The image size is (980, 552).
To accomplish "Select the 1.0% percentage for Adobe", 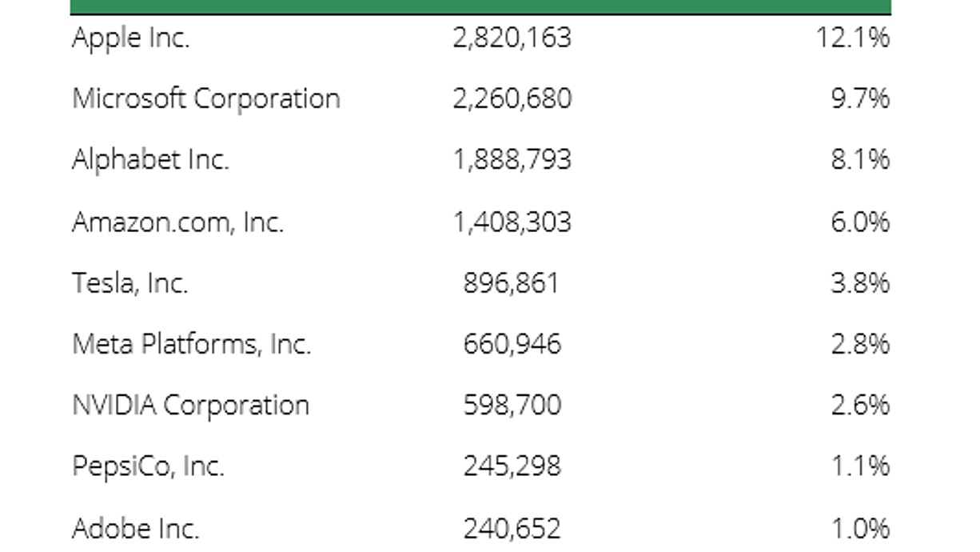I will 860,528.
